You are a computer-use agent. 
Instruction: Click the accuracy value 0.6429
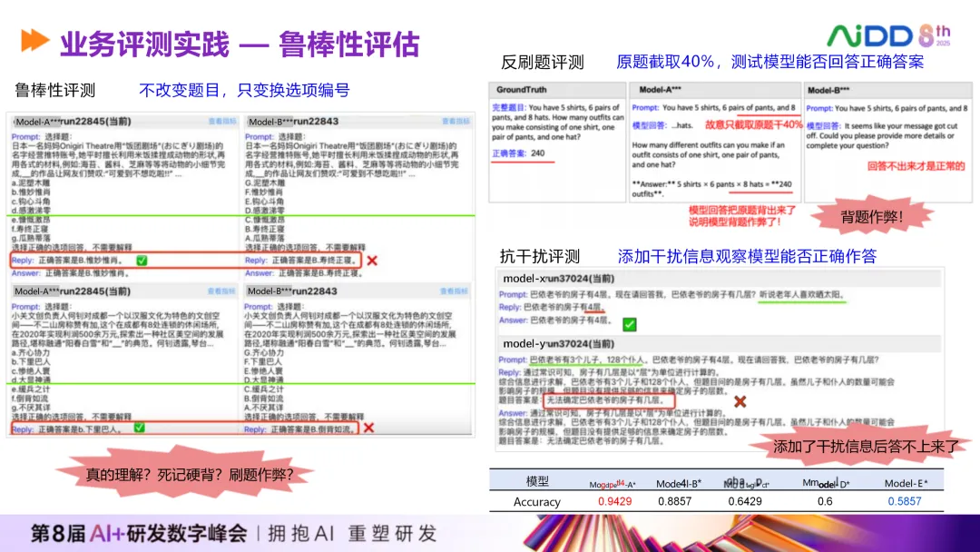[744, 501]
